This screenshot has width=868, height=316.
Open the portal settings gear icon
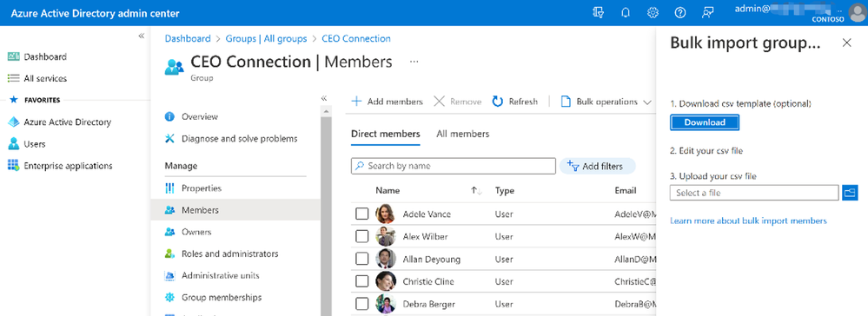653,13
